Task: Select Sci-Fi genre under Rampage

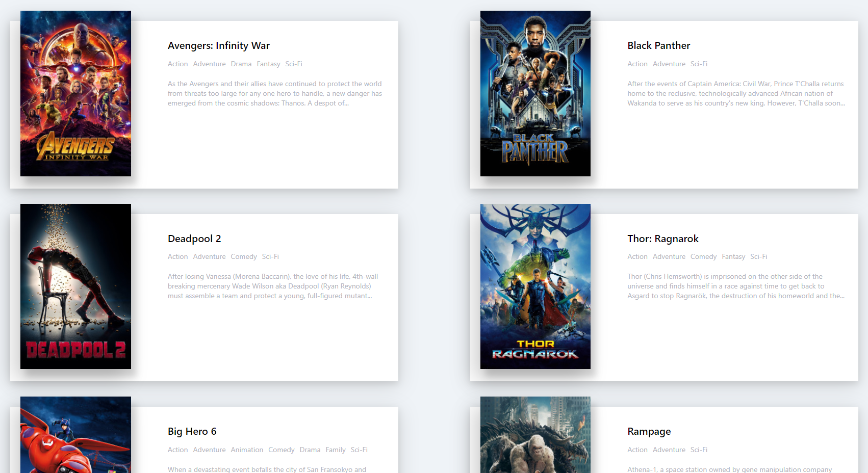Action: tap(699, 450)
